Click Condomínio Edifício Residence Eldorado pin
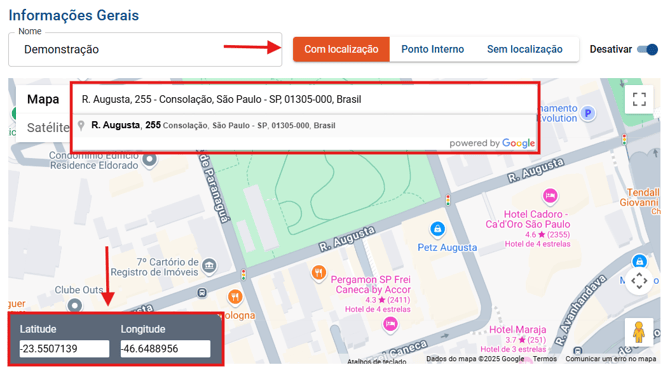The image size is (670, 372). (150, 160)
